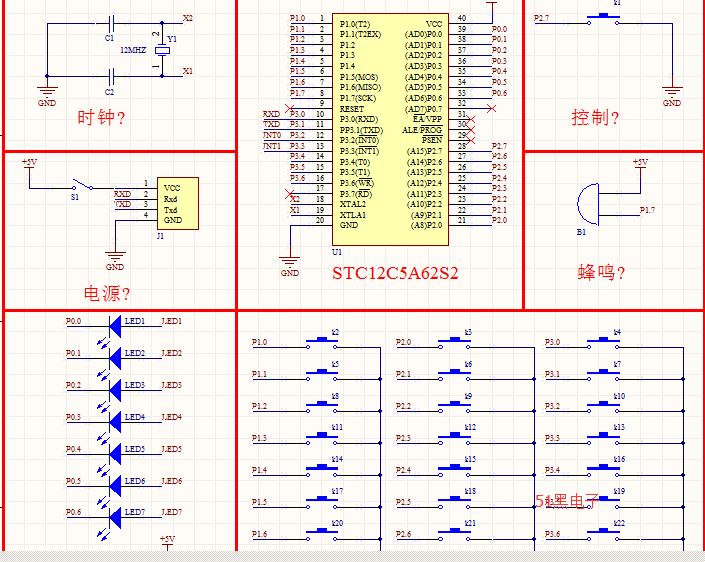Select capacitor C2 in clock circuit
The width and height of the screenshot is (705, 562).
pyautogui.click(x=112, y=76)
